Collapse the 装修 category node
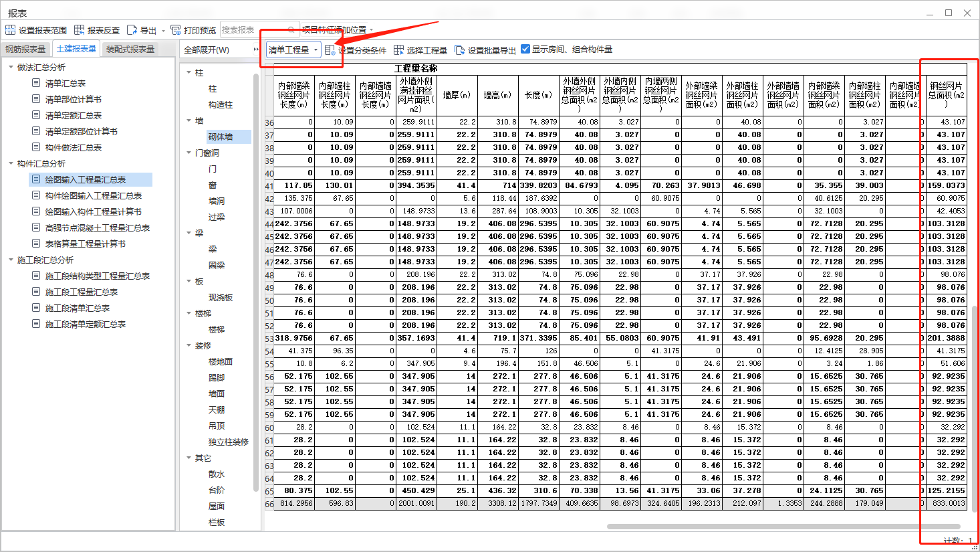Screen dimensions: 980x552 point(189,345)
